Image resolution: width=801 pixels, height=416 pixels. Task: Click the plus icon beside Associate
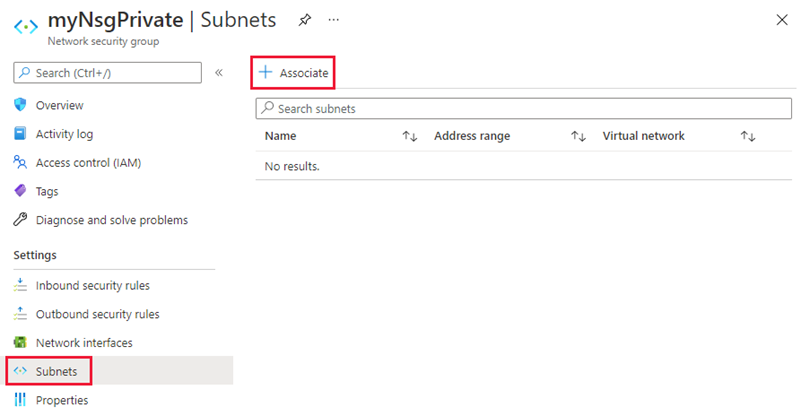(x=265, y=72)
